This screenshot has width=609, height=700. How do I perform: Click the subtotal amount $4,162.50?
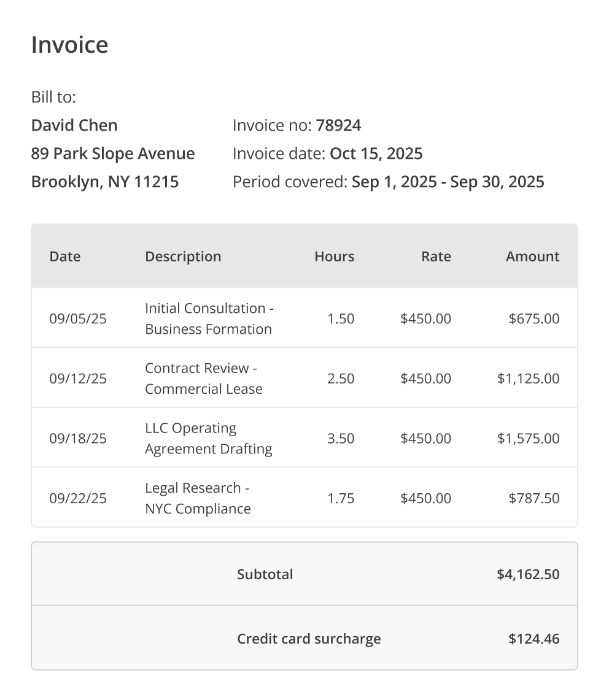[528, 574]
